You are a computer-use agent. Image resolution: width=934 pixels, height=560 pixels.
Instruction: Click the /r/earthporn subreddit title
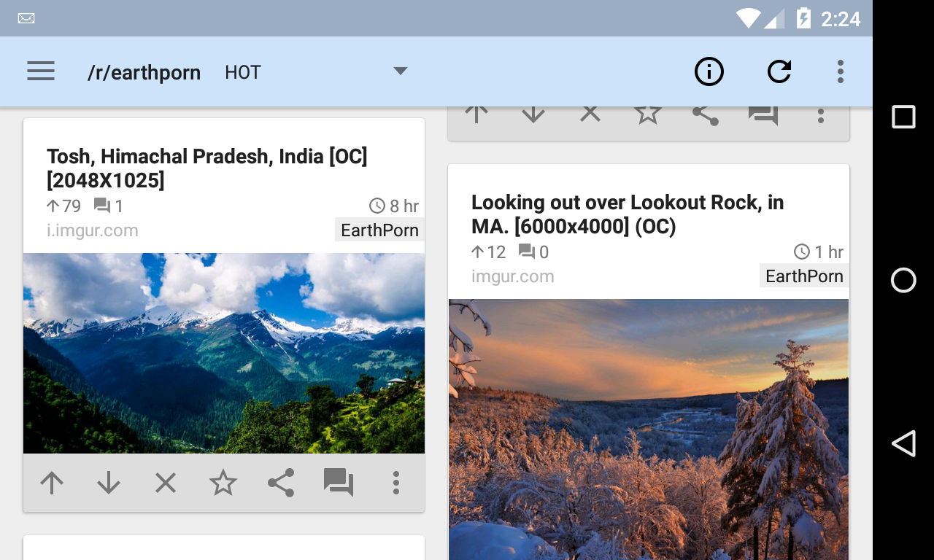pos(144,72)
